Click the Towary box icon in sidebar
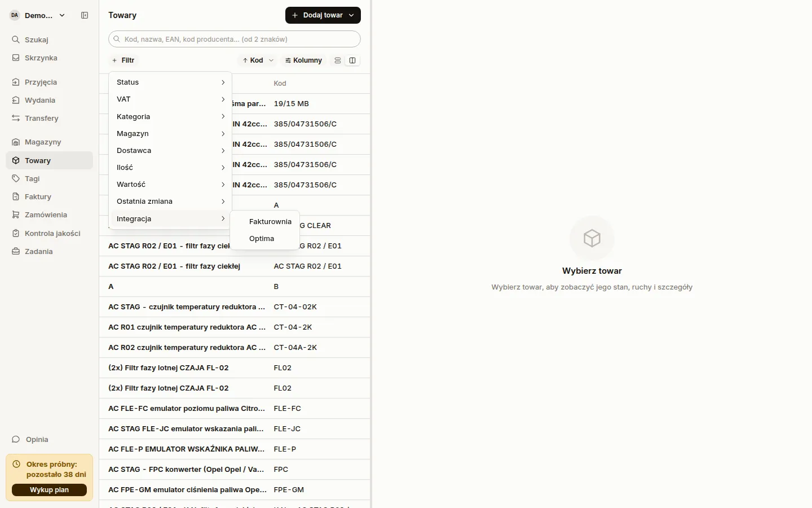812x508 pixels. pos(16,160)
